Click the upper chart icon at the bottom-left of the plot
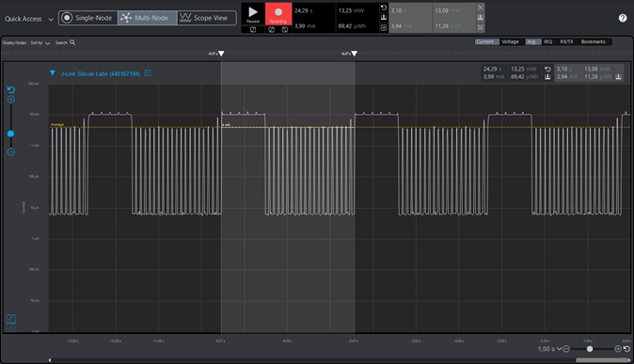The width and height of the screenshot is (634, 364). (11, 319)
